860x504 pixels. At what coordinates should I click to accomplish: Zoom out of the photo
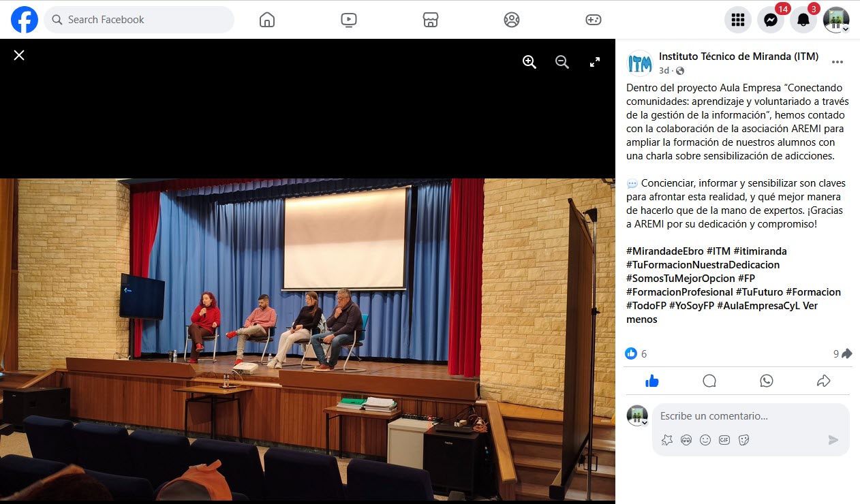coord(562,62)
